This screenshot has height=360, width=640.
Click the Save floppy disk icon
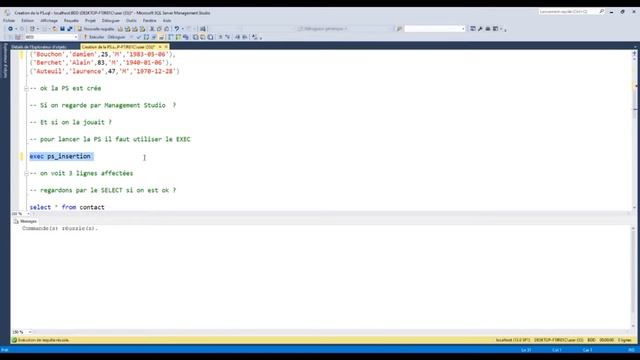coord(62,29)
